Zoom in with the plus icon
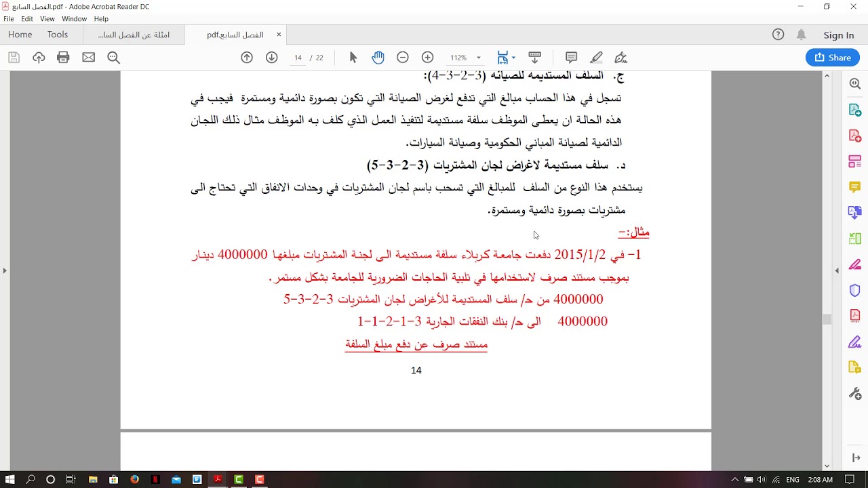Screen dimensions: 868x488 (427, 58)
